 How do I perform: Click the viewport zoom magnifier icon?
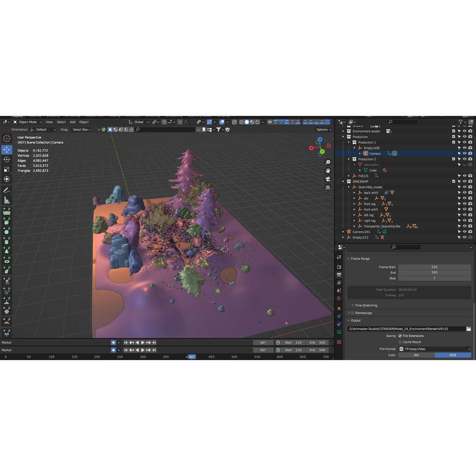point(328,162)
